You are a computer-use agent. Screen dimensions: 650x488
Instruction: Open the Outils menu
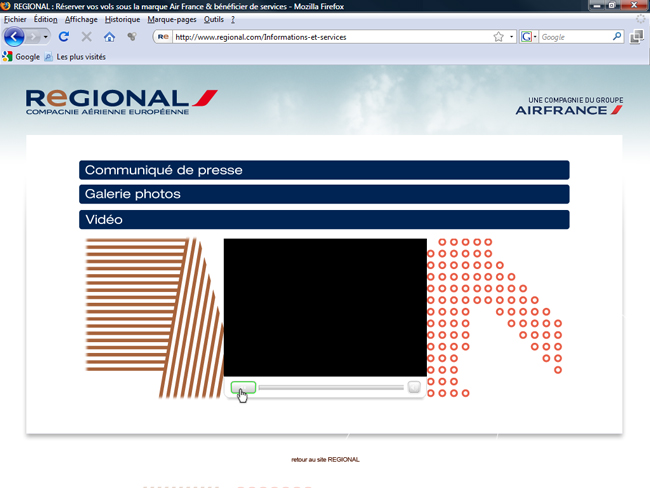click(x=213, y=19)
